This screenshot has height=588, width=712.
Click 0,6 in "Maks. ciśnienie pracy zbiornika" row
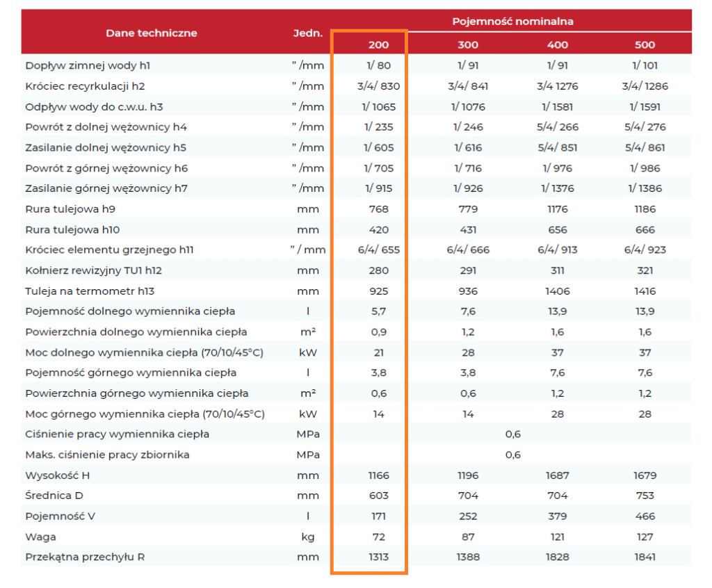[x=512, y=455]
